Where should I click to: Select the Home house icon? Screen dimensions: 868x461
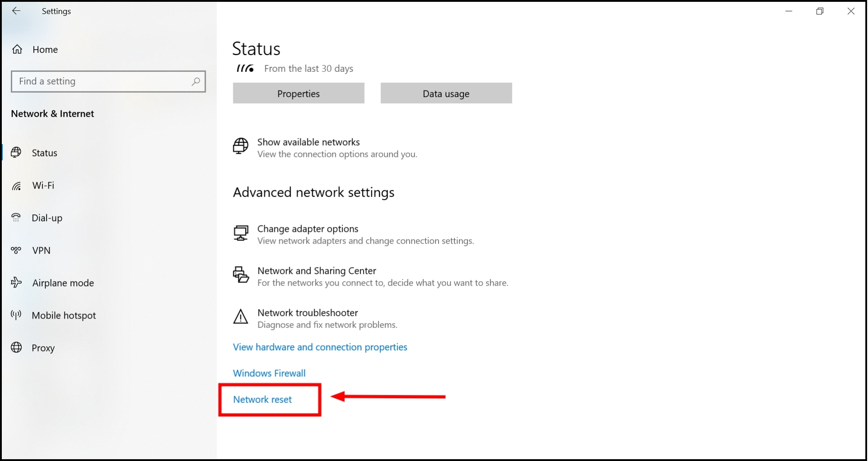[17, 49]
